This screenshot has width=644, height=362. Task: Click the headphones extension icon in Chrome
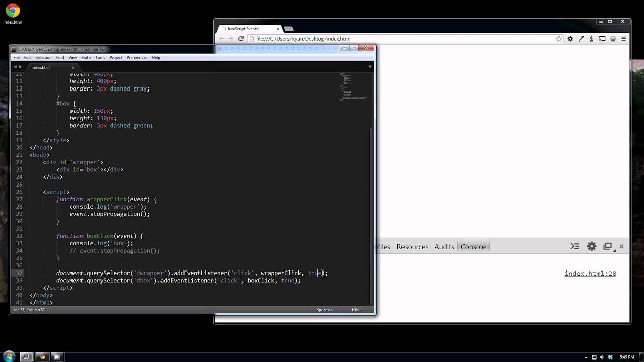[613, 39]
